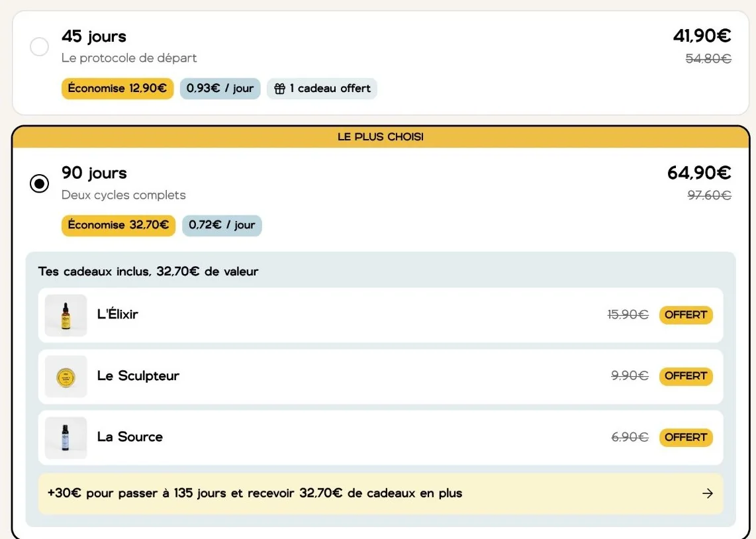This screenshot has height=539, width=756.
Task: Click the arrow icon on the upgrade banner
Action: (x=707, y=493)
